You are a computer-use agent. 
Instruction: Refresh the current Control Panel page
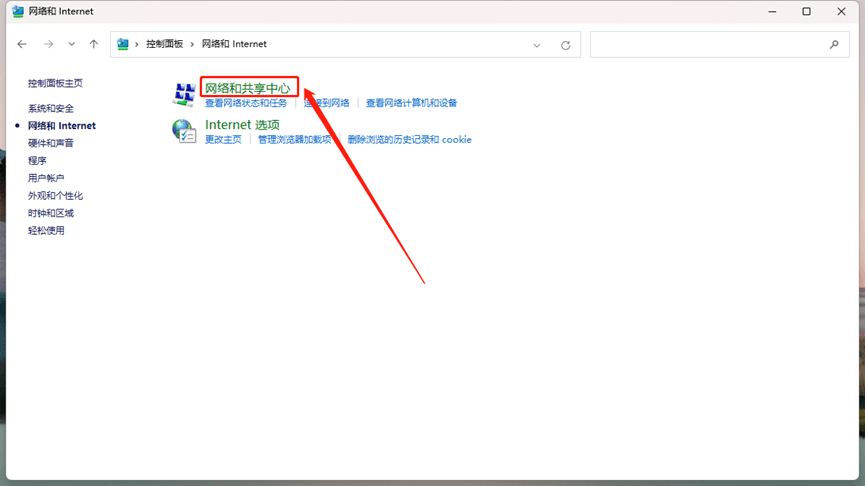[565, 45]
